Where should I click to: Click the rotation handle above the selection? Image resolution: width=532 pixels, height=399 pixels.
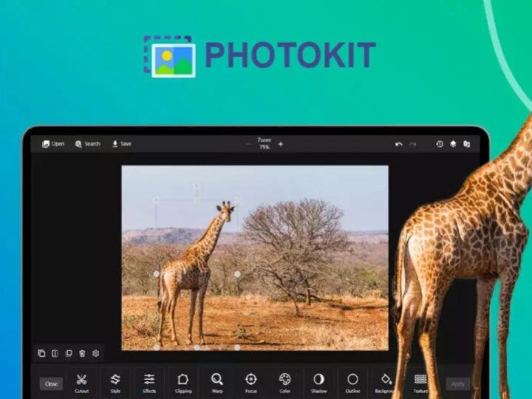(x=197, y=187)
